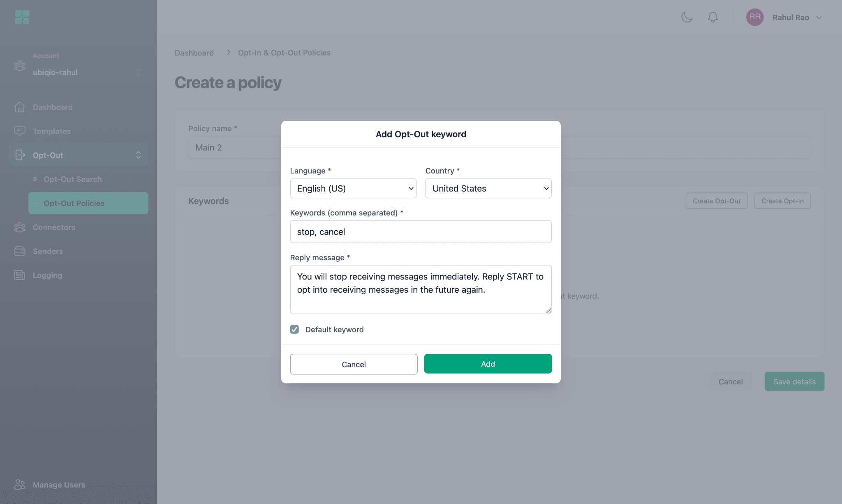
Task: Click the app logo icon
Action: tap(22, 17)
